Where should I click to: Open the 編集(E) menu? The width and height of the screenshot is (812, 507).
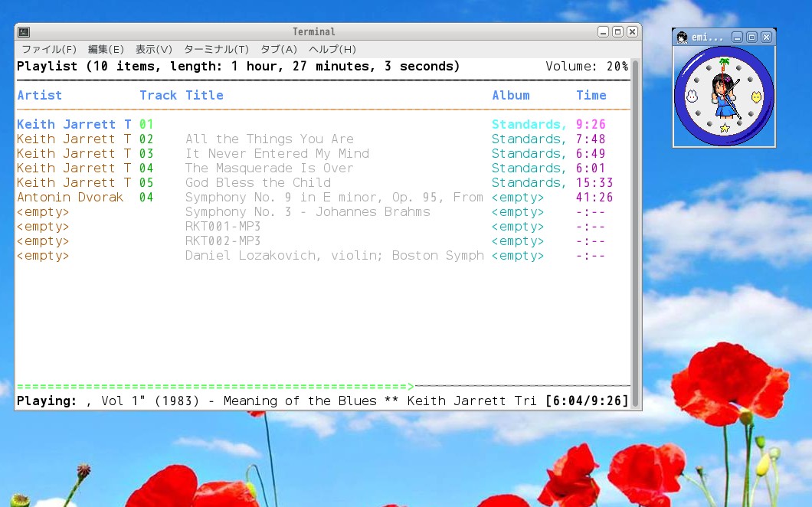click(x=106, y=49)
